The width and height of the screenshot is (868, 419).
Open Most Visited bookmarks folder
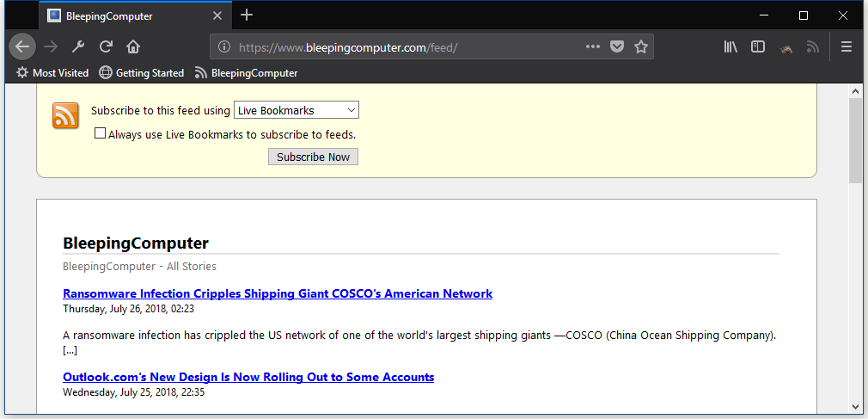52,73
